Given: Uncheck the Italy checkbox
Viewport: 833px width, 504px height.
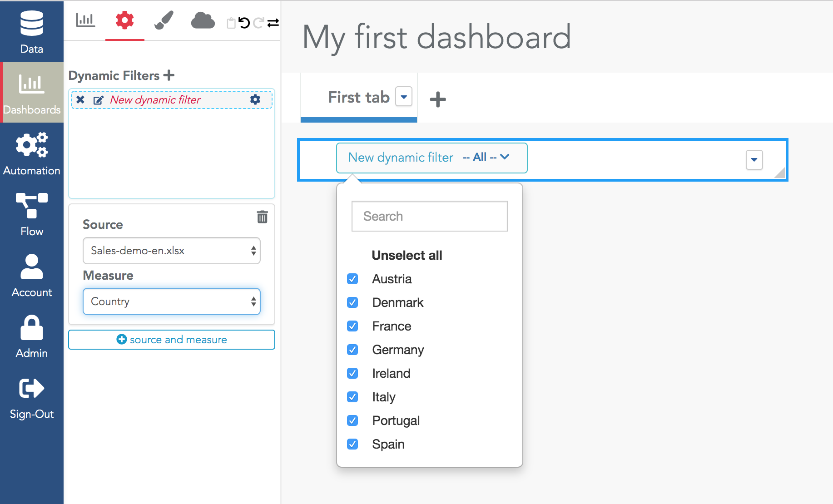Looking at the screenshot, I should point(352,397).
